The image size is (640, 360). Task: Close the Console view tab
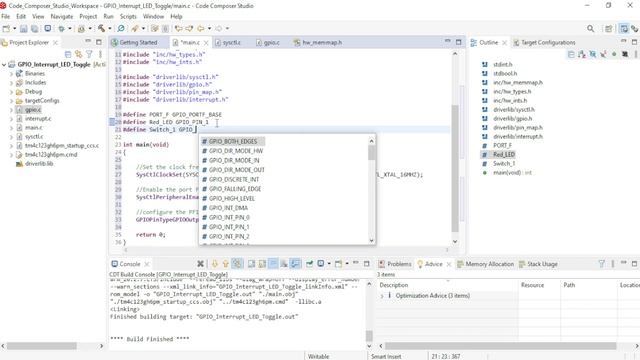147,264
